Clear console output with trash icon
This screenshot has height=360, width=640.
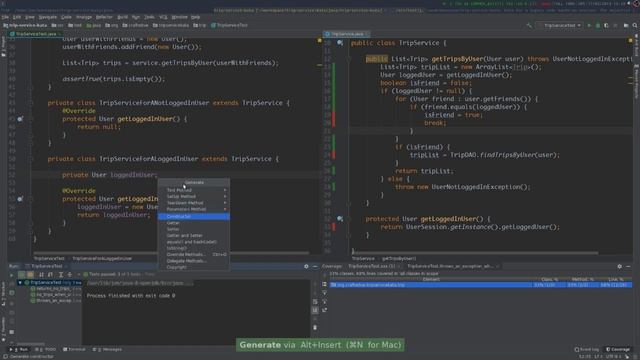pos(315,327)
